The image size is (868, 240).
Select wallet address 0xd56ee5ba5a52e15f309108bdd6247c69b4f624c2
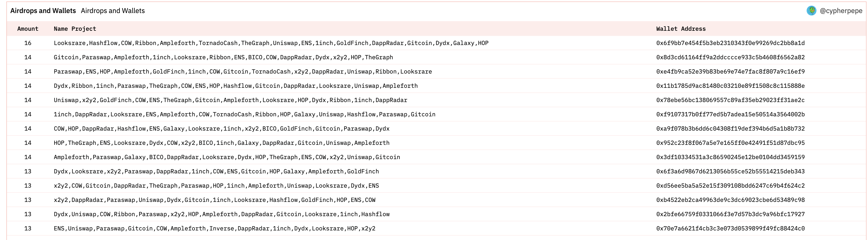(731, 186)
